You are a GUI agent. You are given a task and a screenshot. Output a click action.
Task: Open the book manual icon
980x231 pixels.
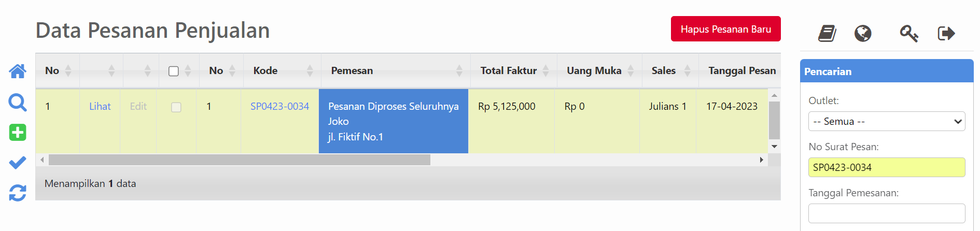(827, 34)
